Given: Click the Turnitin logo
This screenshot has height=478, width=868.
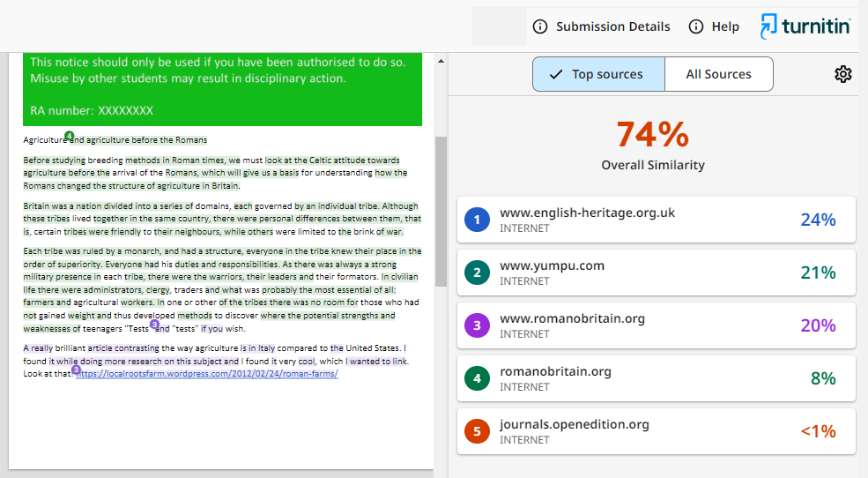Looking at the screenshot, I should pyautogui.click(x=805, y=26).
